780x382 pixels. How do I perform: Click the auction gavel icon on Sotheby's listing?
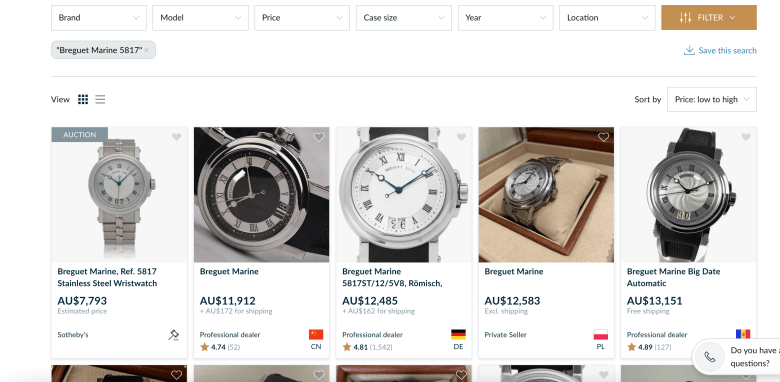point(173,335)
